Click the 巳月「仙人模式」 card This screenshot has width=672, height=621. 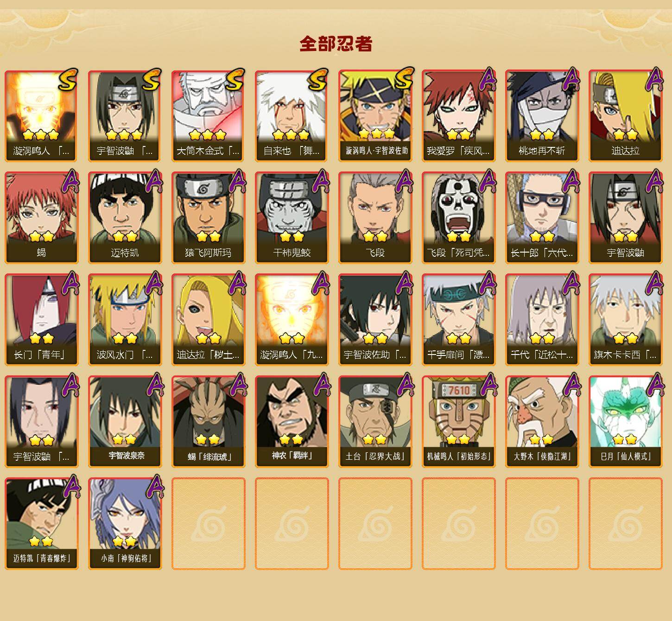(625, 422)
